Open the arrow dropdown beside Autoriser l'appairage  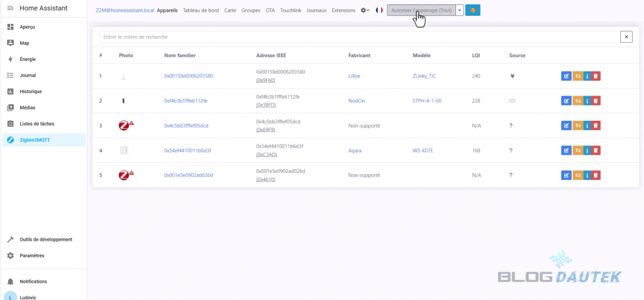tap(459, 11)
